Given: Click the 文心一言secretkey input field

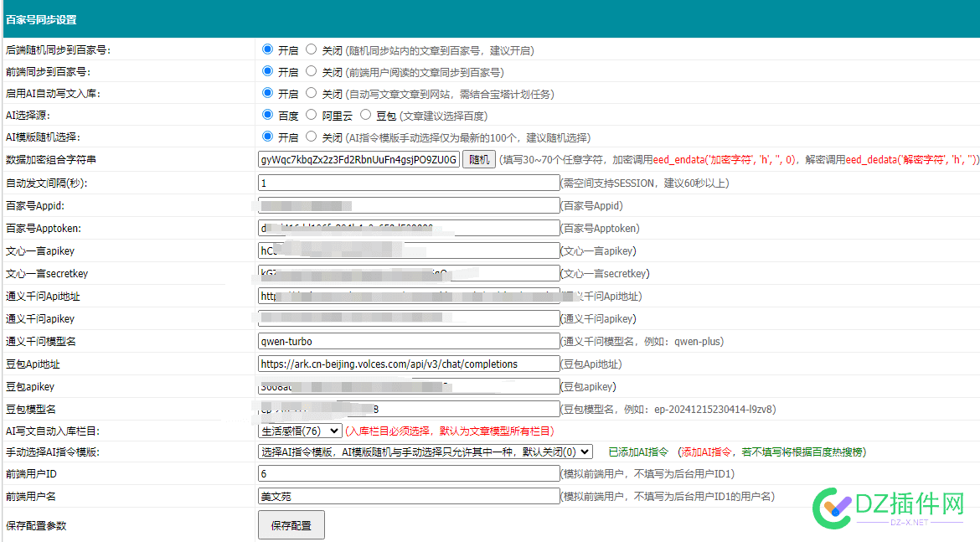Looking at the screenshot, I should (x=409, y=273).
